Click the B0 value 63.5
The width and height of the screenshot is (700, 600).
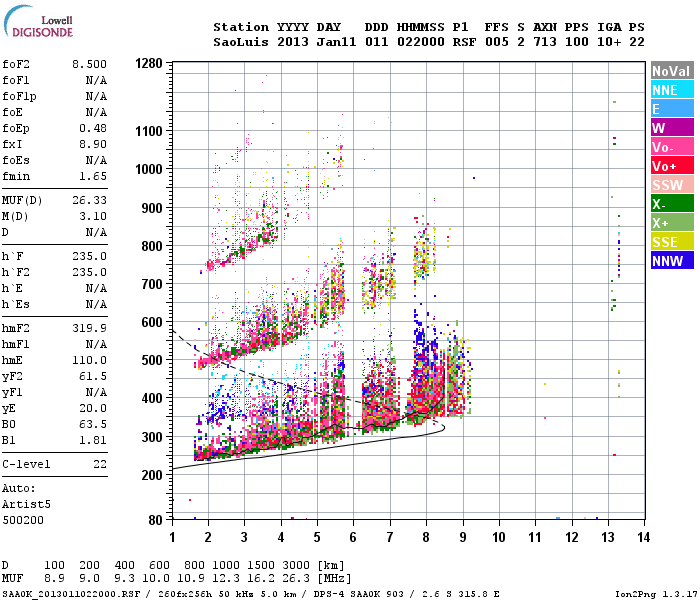pyautogui.click(x=93, y=424)
